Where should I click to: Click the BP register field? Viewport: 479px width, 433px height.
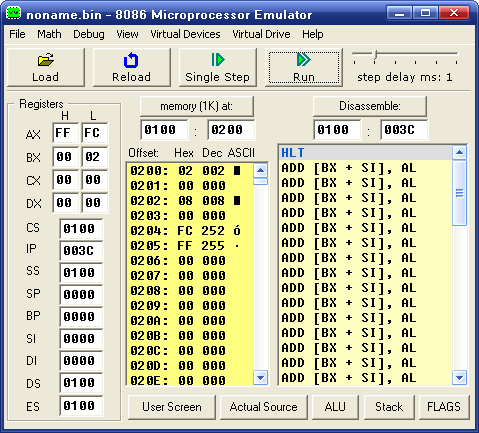point(81,317)
